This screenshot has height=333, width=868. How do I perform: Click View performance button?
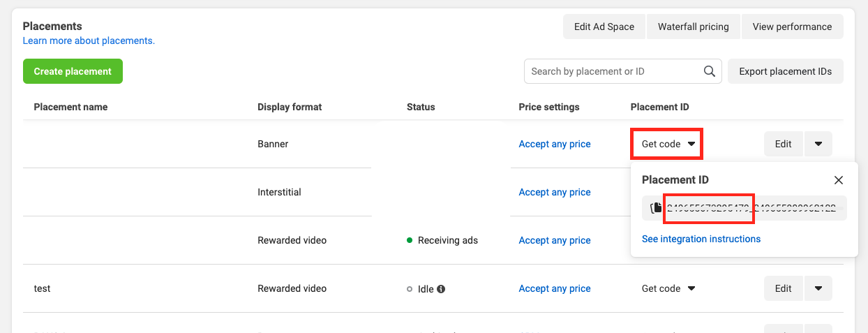[x=792, y=27]
